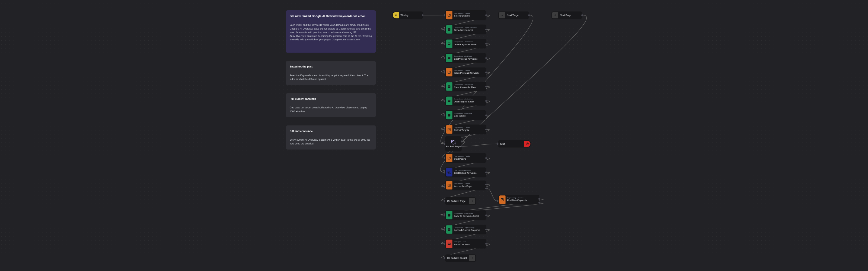Open the Diff and announce note card

331,138
